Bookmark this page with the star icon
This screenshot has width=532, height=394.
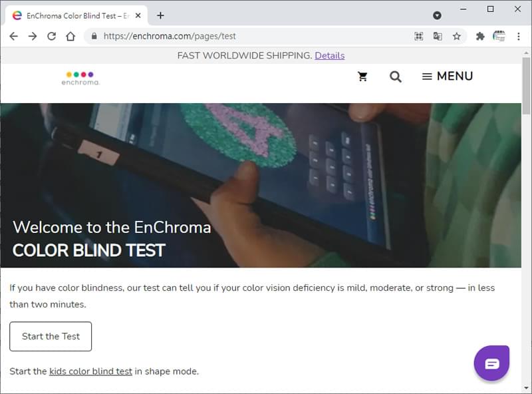tap(457, 37)
